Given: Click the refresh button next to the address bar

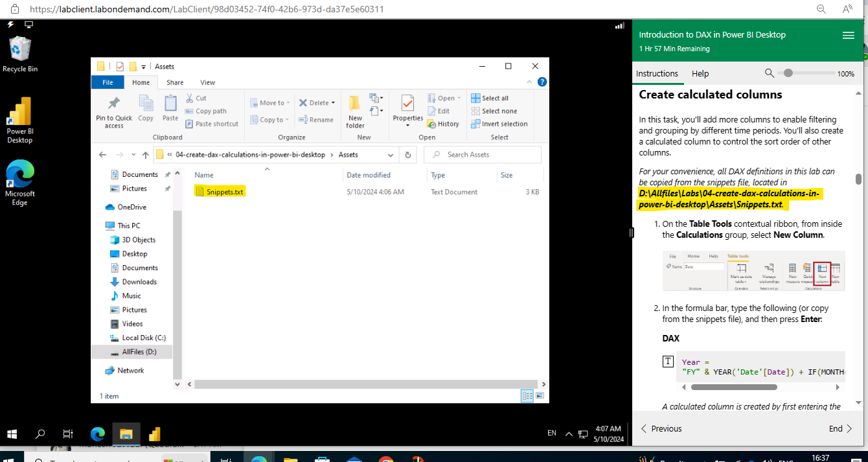Looking at the screenshot, I should pos(407,155).
